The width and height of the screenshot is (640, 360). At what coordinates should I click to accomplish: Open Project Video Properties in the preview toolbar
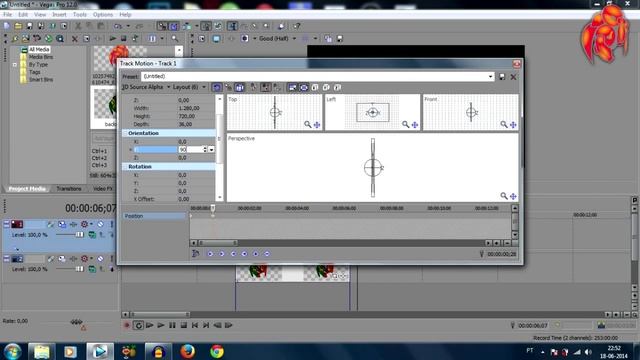coord(202,39)
